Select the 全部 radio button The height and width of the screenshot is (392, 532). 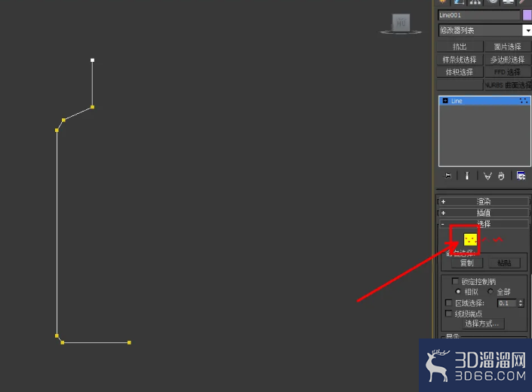490,292
